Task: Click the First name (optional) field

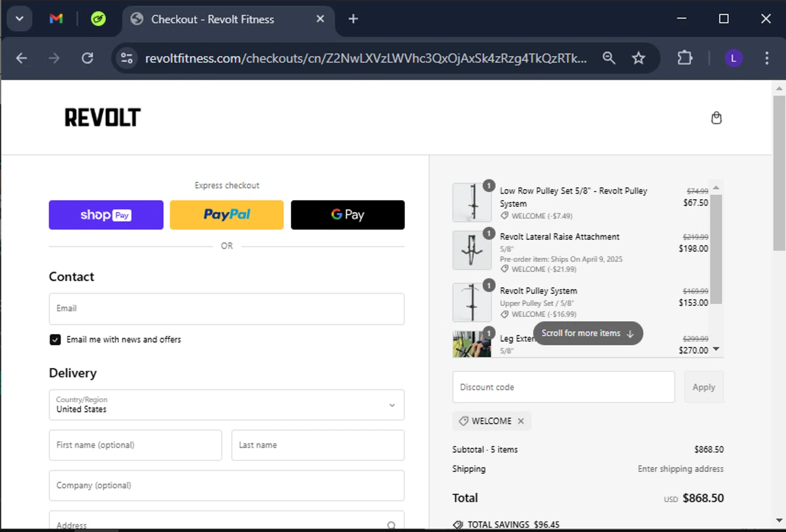Action: click(135, 445)
